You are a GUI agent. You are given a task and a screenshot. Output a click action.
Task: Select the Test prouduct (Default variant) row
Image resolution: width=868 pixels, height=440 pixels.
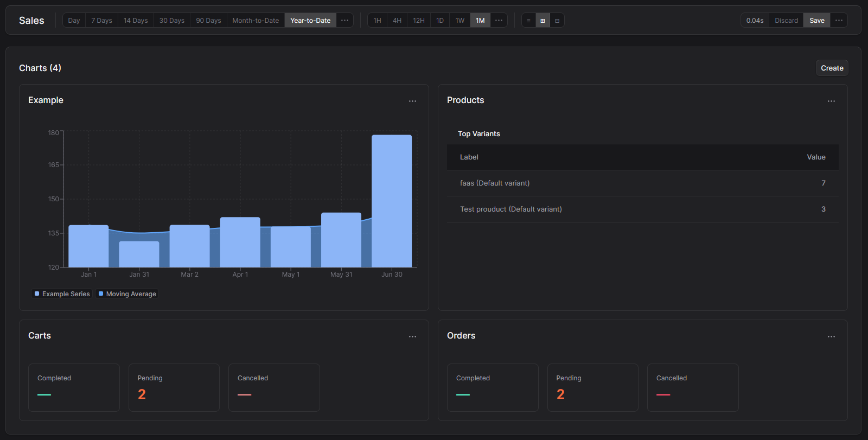point(643,209)
